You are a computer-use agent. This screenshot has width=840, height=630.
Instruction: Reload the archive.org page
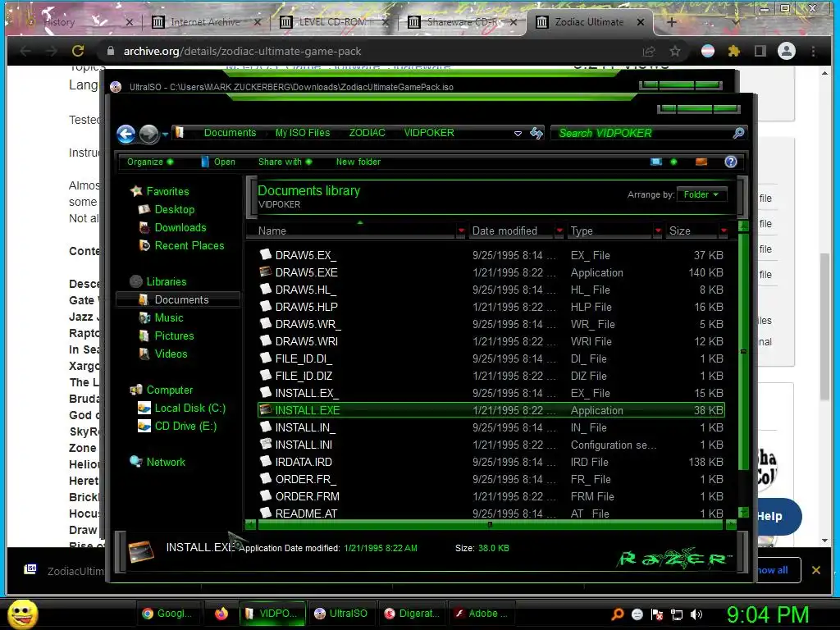[78, 51]
